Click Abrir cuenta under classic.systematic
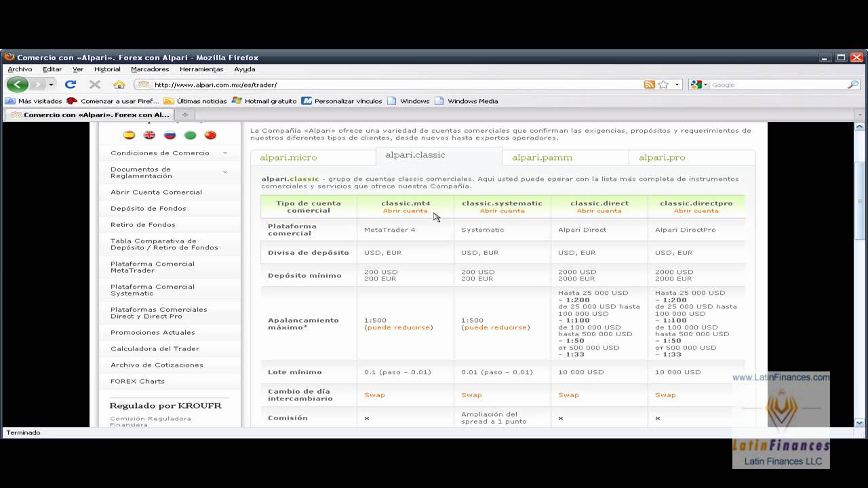Viewport: 868px width, 488px height. (502, 211)
